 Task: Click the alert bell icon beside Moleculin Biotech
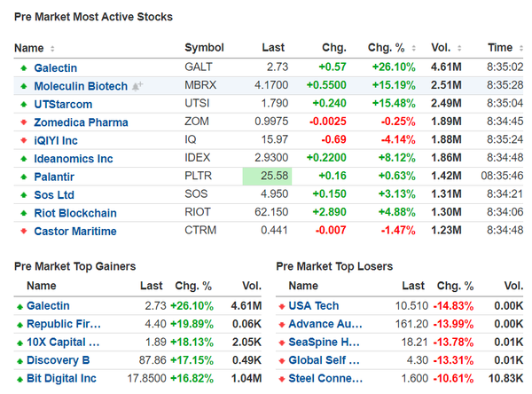137,86
